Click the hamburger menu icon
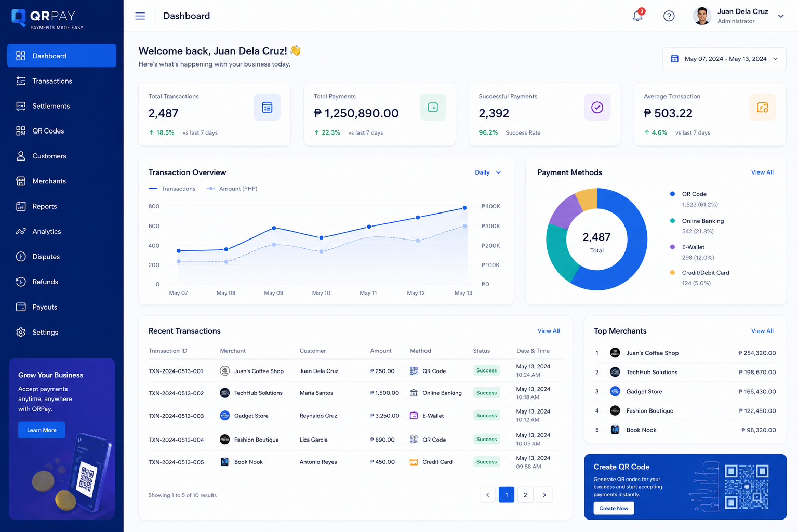Screen dimensions: 798x532 click(140, 16)
